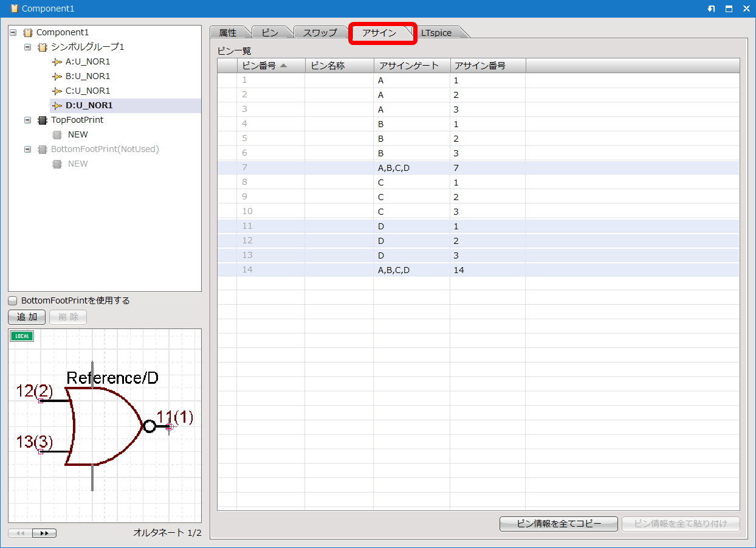The height and width of the screenshot is (548, 756).
Task: Click the C:U_NOR1 gate symbol icon
Action: (x=57, y=91)
